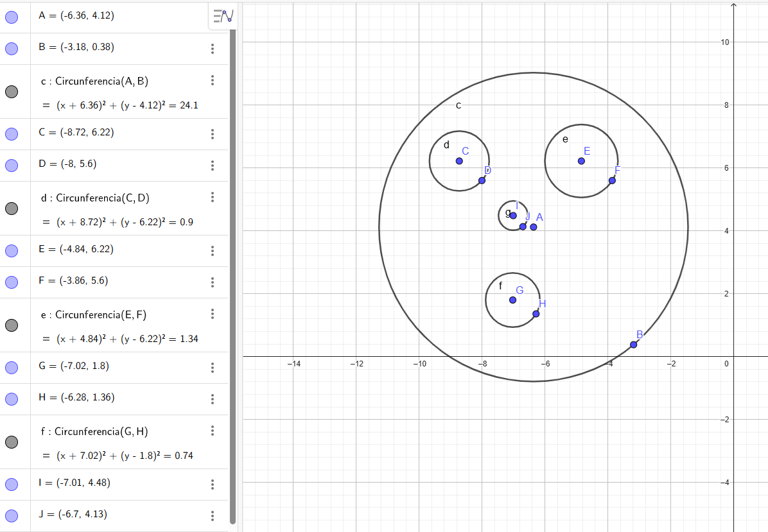Click point C, the center of circle d
This screenshot has height=532, width=768.
[x=459, y=160]
